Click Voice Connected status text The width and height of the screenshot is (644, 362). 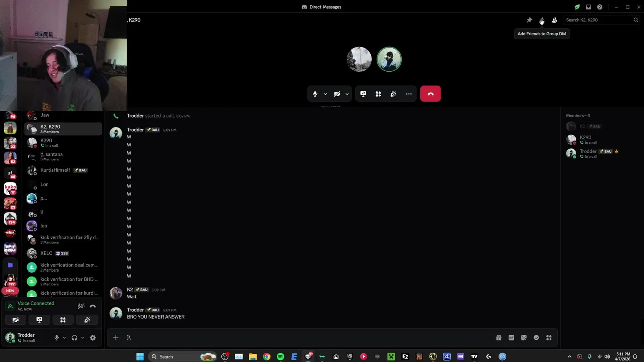tap(36, 303)
